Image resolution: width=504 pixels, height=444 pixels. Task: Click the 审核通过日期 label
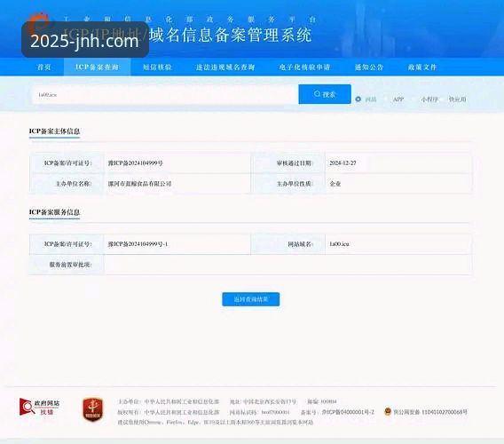point(295,163)
